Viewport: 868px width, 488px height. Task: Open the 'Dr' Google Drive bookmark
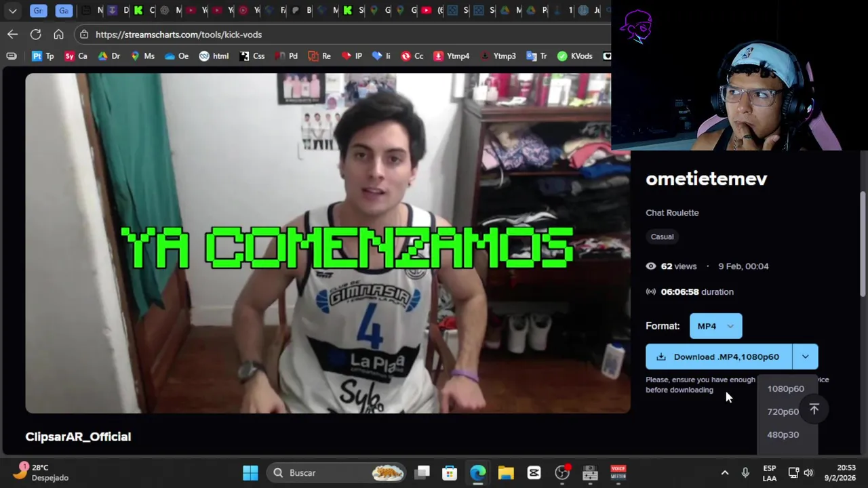[x=108, y=56]
